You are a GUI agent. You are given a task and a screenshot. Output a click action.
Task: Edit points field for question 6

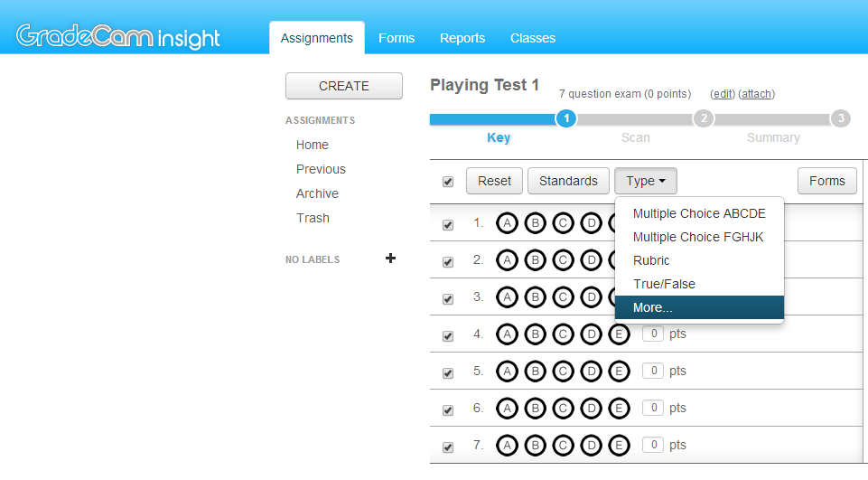(x=653, y=409)
